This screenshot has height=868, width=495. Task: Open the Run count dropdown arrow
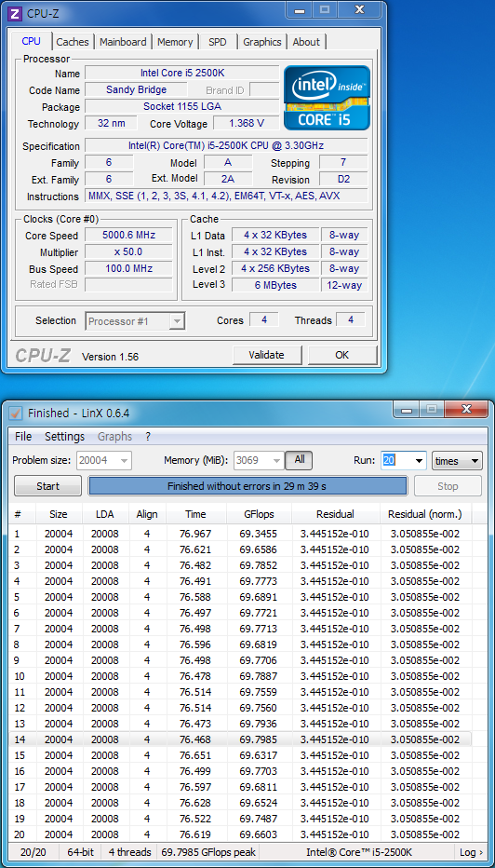point(419,461)
